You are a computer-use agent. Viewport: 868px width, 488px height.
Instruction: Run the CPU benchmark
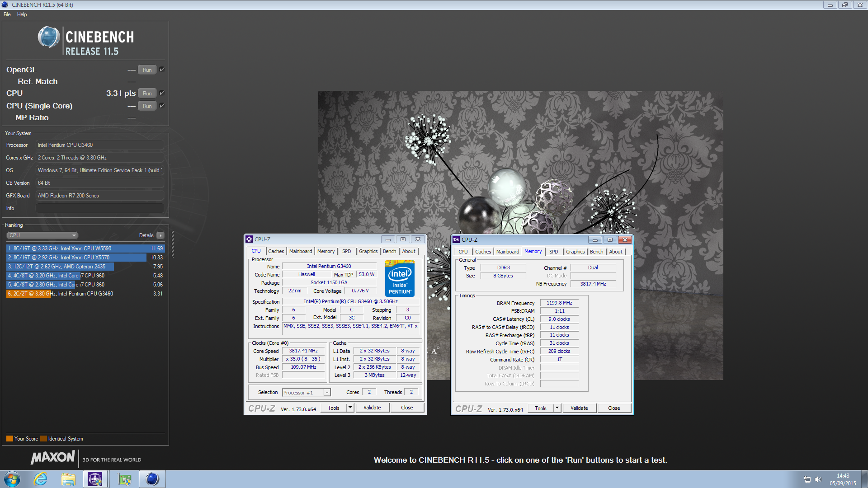(x=147, y=93)
